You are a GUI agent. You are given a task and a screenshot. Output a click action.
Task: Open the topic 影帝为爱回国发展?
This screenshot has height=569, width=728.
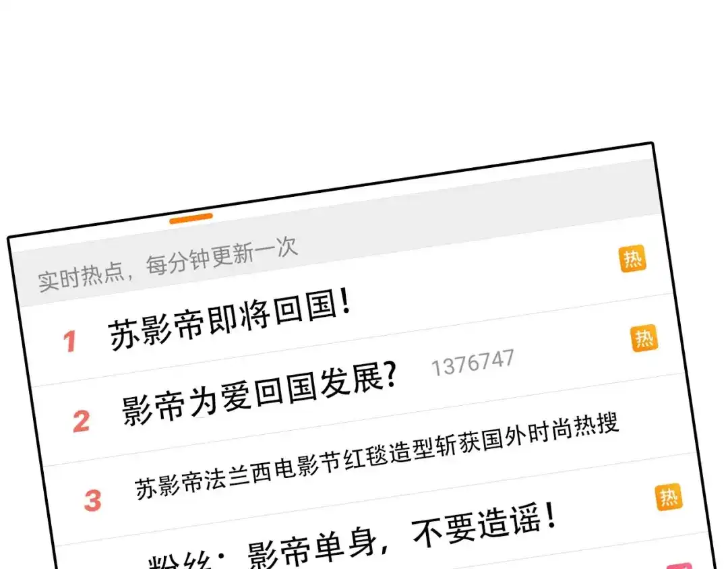click(260, 393)
